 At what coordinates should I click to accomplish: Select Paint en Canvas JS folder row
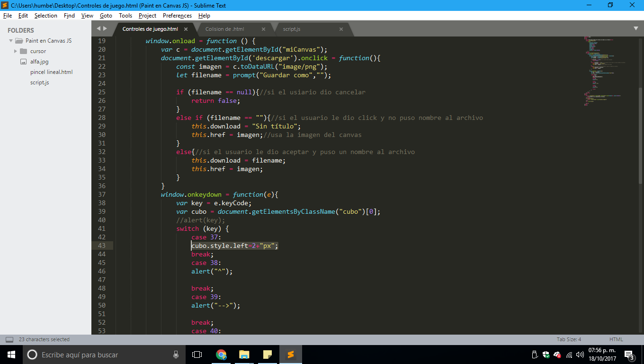[45, 41]
